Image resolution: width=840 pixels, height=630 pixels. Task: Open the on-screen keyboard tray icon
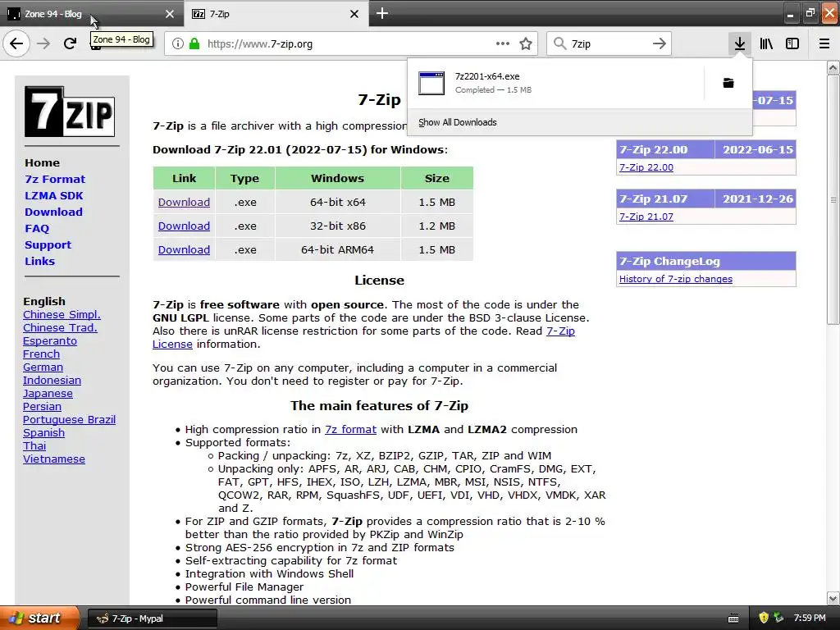733,619
